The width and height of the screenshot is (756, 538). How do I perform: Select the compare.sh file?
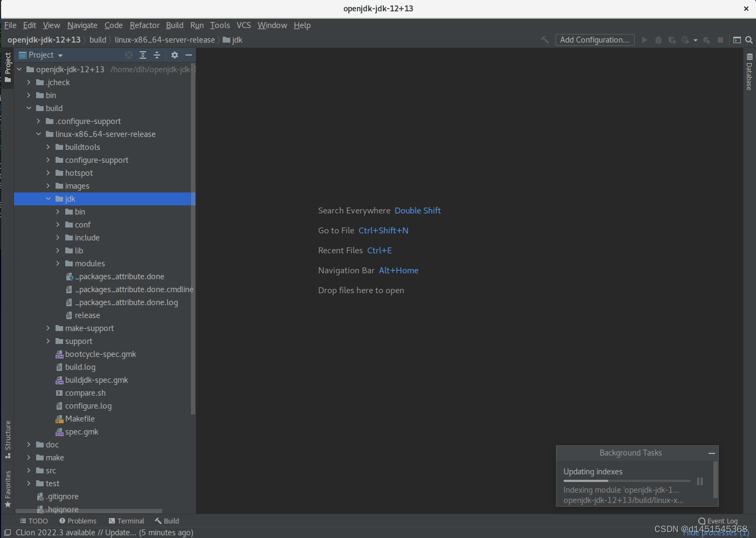tap(85, 393)
